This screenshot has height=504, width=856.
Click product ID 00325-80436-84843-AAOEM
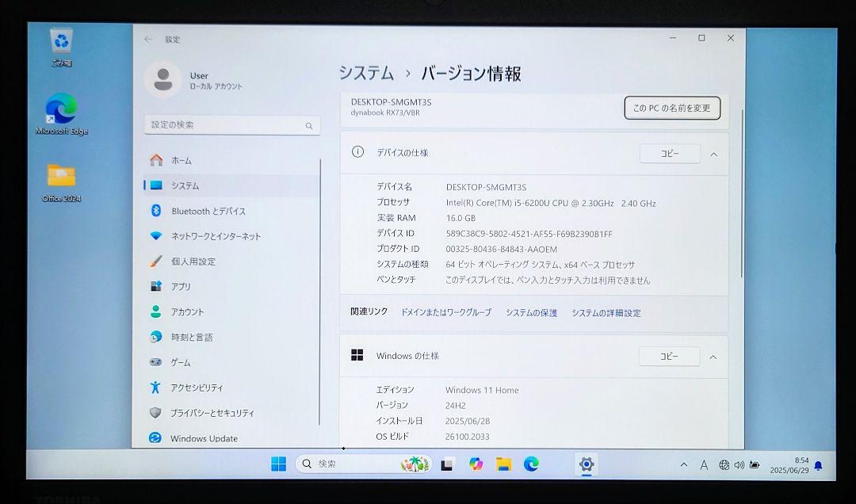[x=501, y=249]
